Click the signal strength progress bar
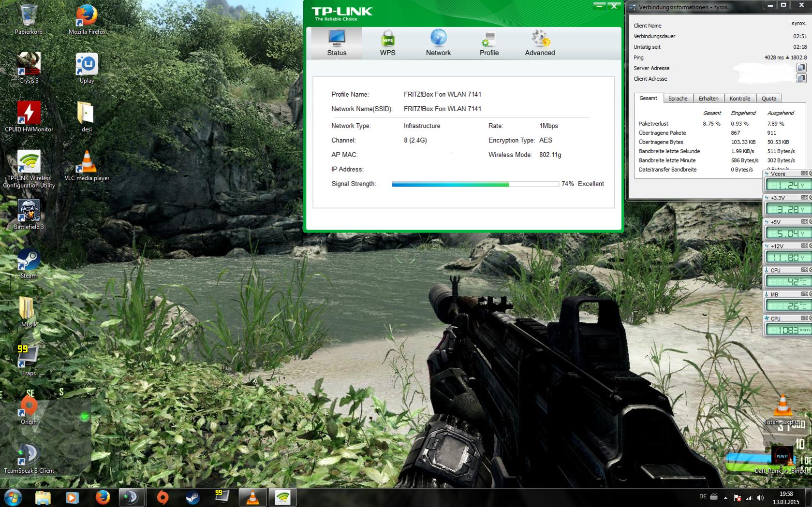 point(475,184)
